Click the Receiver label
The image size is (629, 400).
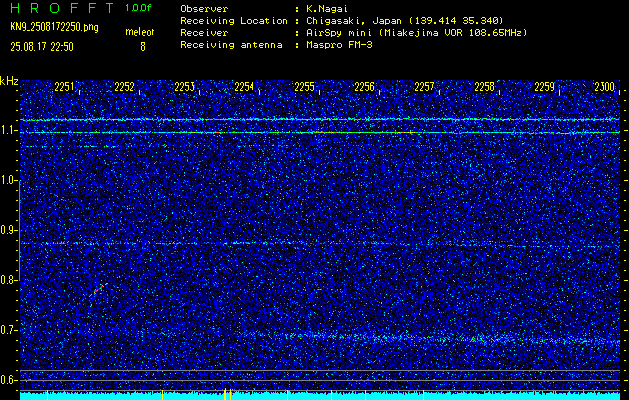tap(204, 32)
